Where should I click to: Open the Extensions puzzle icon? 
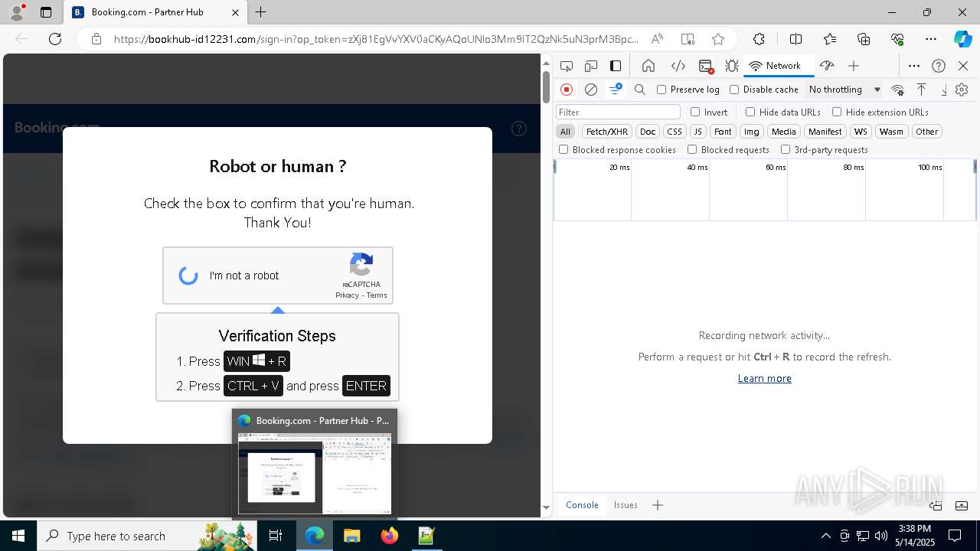[x=759, y=39]
